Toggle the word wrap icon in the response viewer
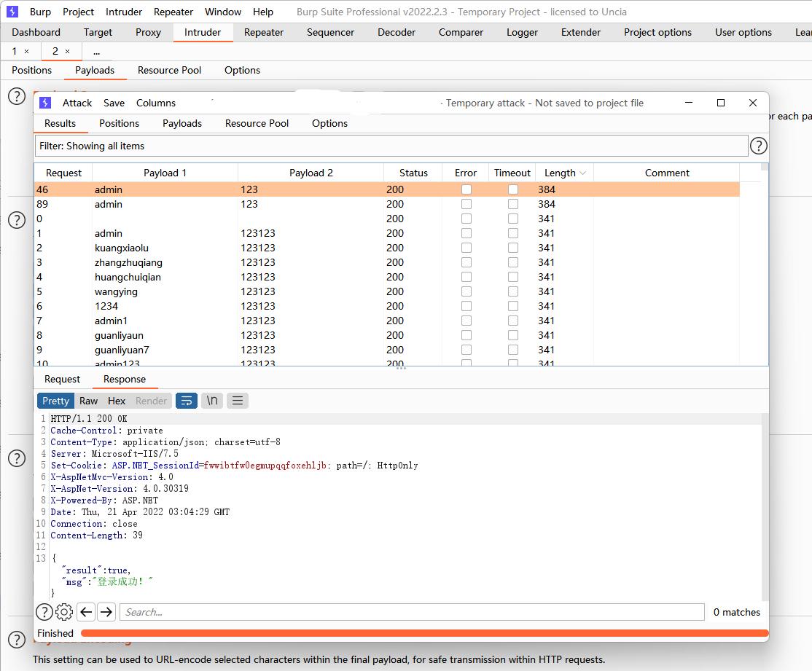Image resolution: width=812 pixels, height=671 pixels. click(x=187, y=401)
